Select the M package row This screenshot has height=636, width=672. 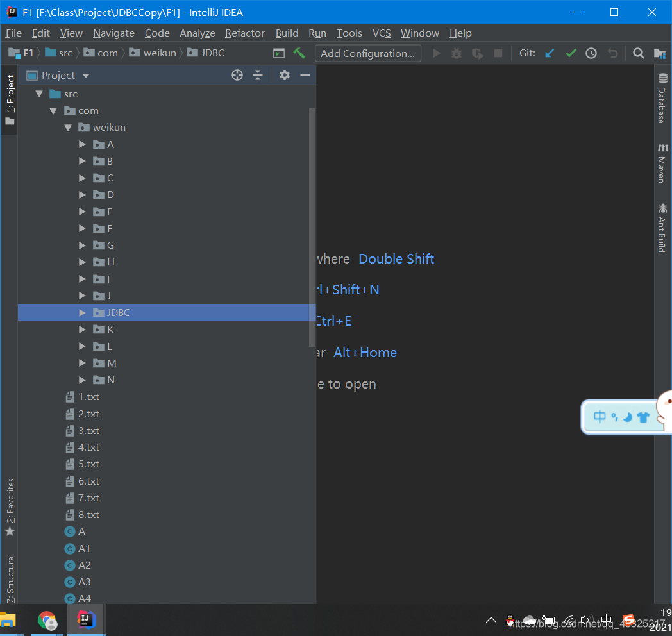coord(167,364)
